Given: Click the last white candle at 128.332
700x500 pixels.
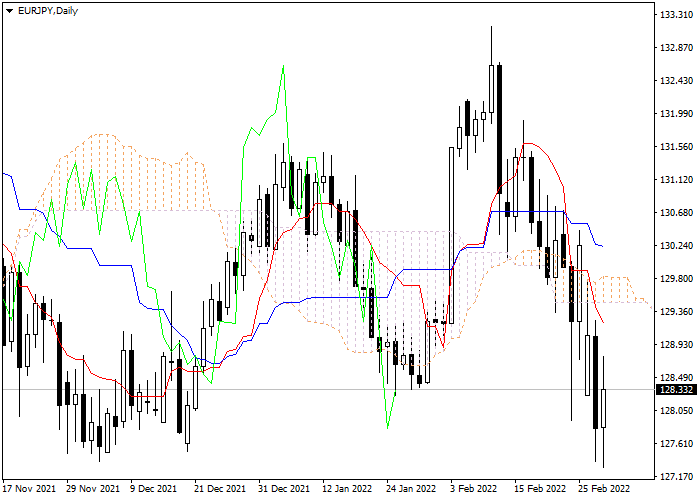Looking at the screenshot, I should pyautogui.click(x=604, y=408).
